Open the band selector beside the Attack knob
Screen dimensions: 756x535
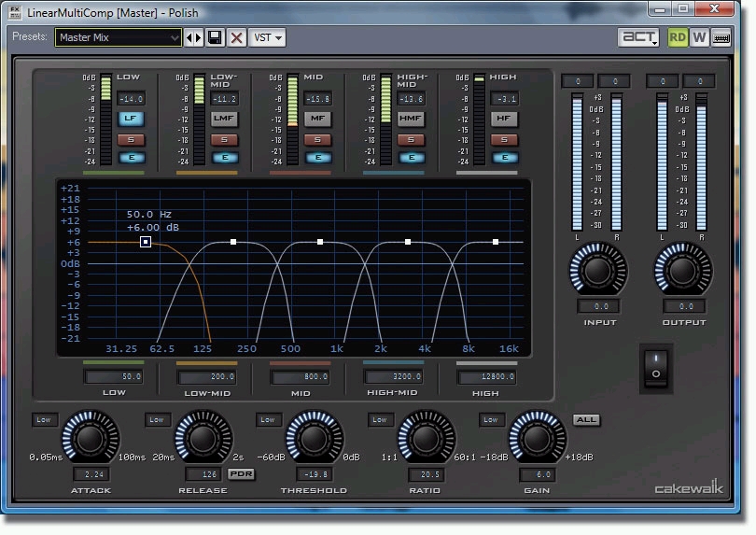(45, 420)
